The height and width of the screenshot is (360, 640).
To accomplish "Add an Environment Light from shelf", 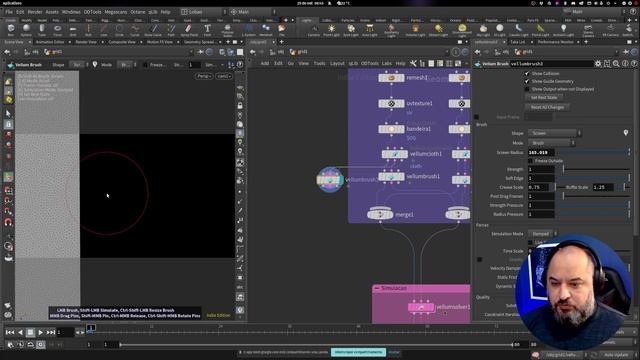I will click(462, 29).
